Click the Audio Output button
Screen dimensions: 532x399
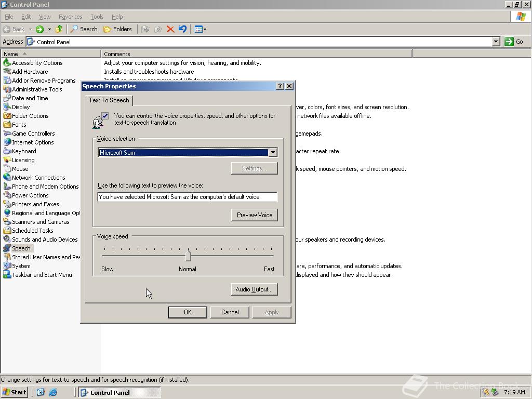(x=254, y=289)
